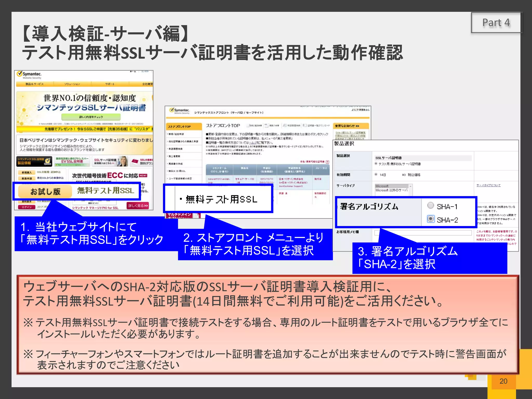The height and width of the screenshot is (399, 532).
Task: Select the SHA-1 radio button
Action: pyautogui.click(x=431, y=205)
